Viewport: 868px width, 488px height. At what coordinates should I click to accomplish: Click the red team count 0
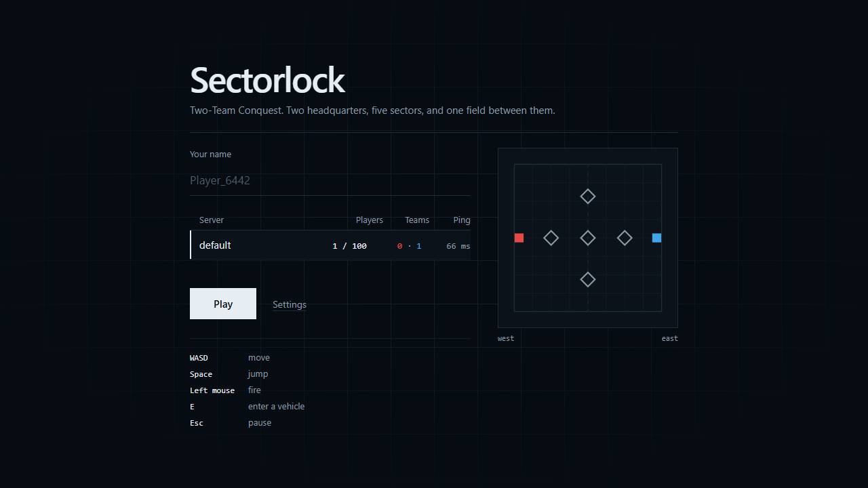[400, 246]
